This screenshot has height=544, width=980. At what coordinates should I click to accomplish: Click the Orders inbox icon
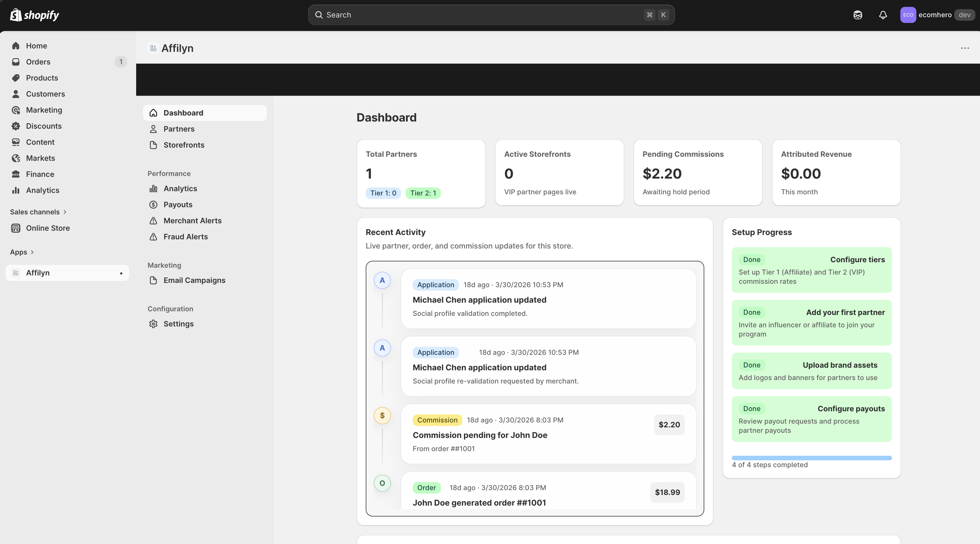coord(15,62)
